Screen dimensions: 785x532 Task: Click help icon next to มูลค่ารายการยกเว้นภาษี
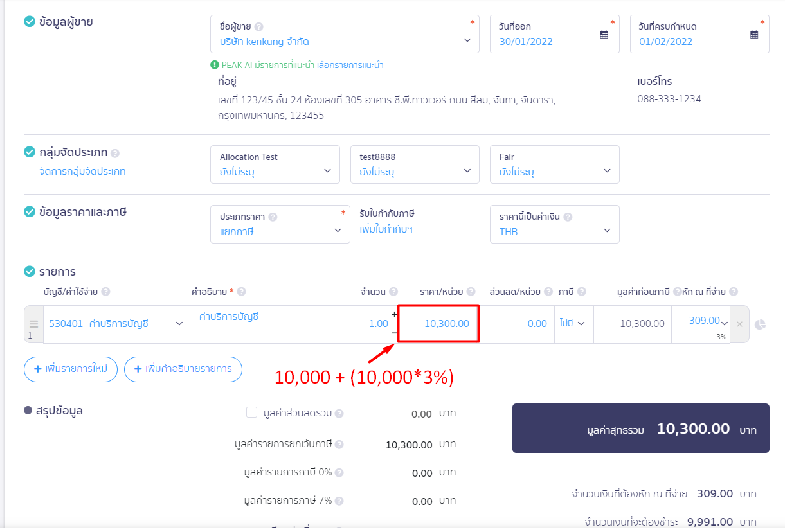coord(339,445)
